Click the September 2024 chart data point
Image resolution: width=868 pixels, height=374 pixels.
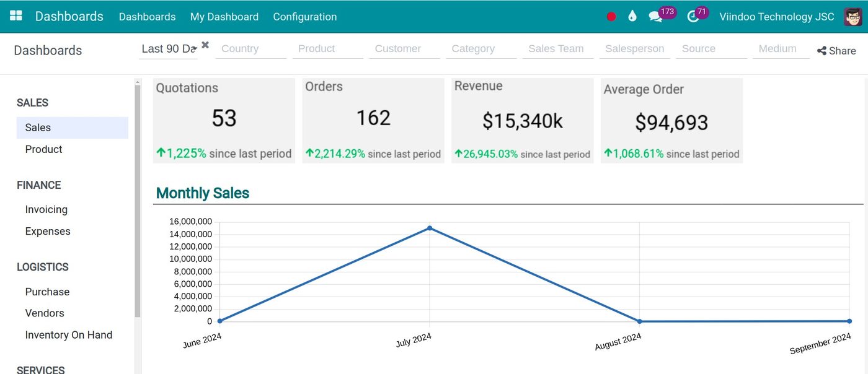click(849, 321)
